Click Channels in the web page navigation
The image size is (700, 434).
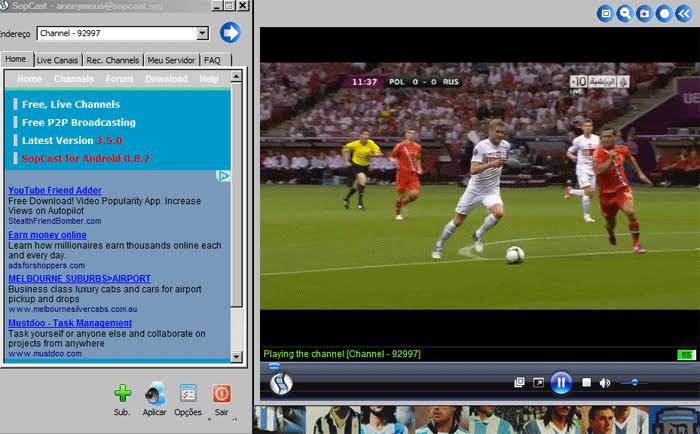point(74,79)
